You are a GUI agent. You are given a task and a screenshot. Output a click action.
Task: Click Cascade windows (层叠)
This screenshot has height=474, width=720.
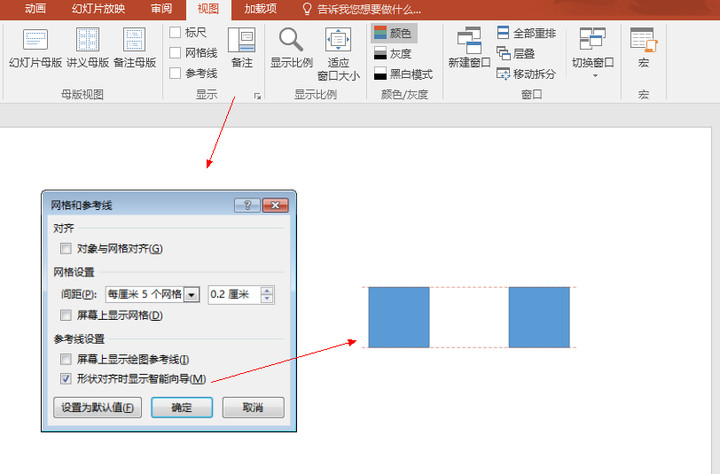pyautogui.click(x=516, y=54)
